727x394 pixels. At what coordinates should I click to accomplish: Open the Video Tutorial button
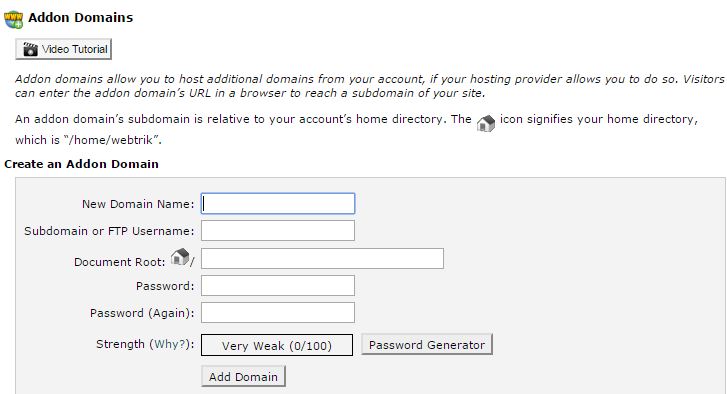(x=64, y=49)
